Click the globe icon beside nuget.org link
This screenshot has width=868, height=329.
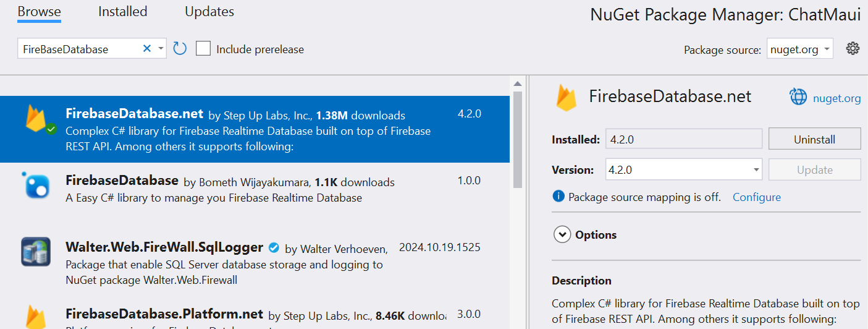coord(798,98)
